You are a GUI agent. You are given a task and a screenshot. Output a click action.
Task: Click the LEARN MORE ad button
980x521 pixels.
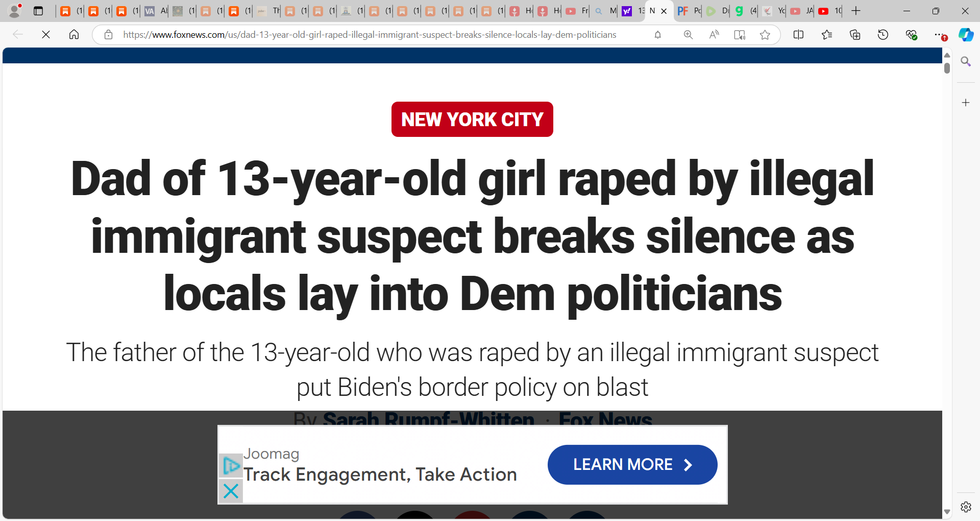(632, 464)
